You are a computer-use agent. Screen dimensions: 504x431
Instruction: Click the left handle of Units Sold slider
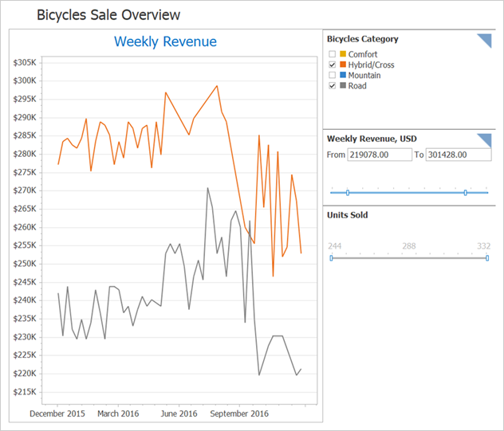(x=332, y=257)
